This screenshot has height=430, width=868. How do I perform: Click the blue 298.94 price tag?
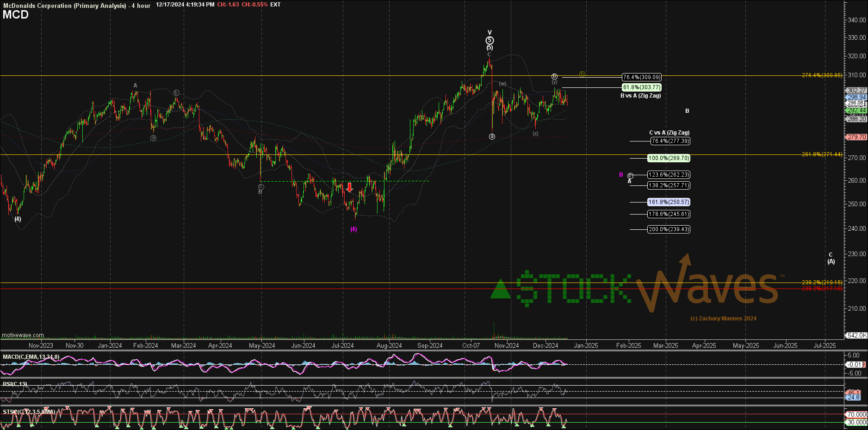click(x=856, y=97)
